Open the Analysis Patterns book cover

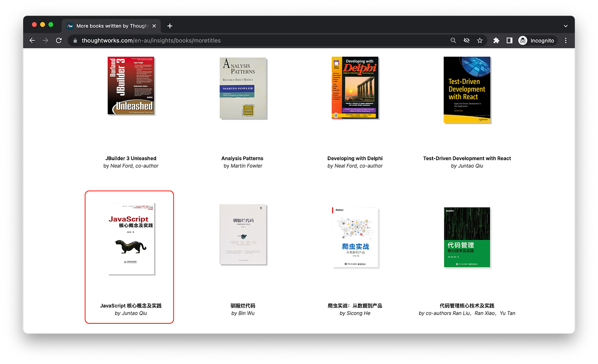pos(243,88)
